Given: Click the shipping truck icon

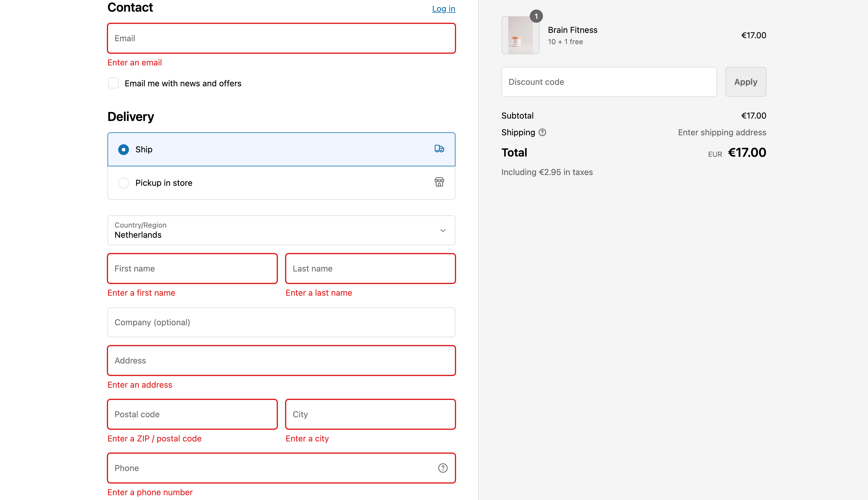Looking at the screenshot, I should (x=439, y=149).
